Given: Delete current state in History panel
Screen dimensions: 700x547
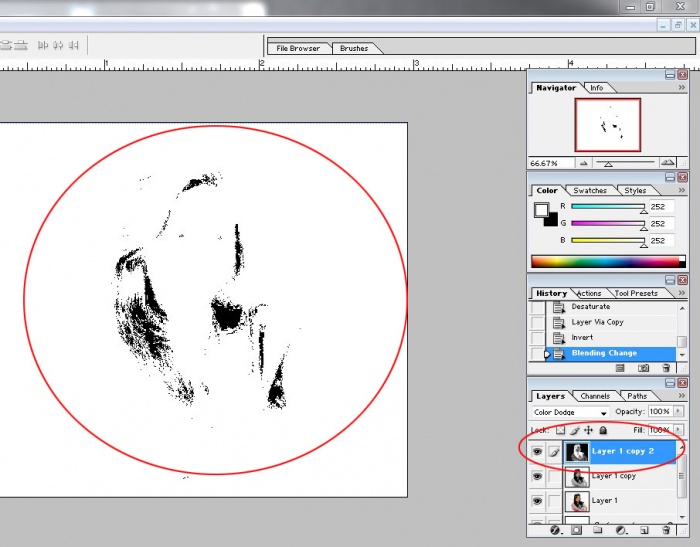Looking at the screenshot, I should [667, 368].
